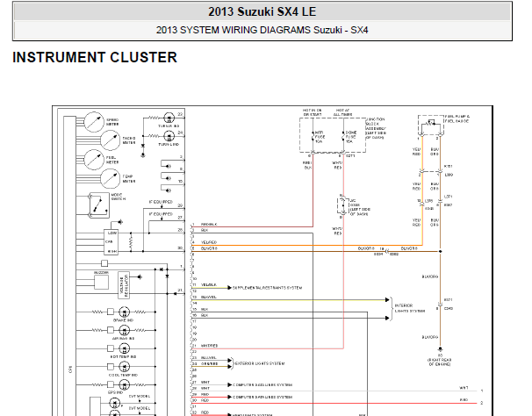
Task: Click the pin 5 "BLK/ORG" wire label
Action: tap(209, 248)
